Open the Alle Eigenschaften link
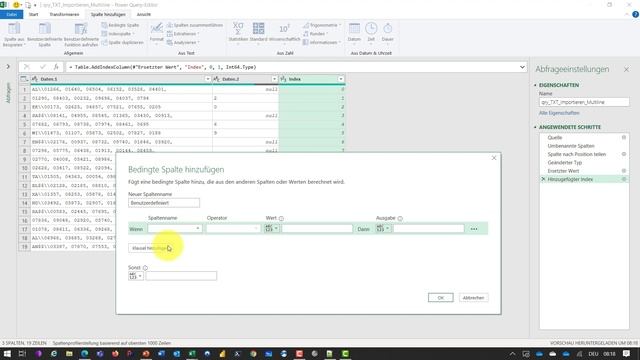Screen dimensions: 640x360 [x=559, y=113]
